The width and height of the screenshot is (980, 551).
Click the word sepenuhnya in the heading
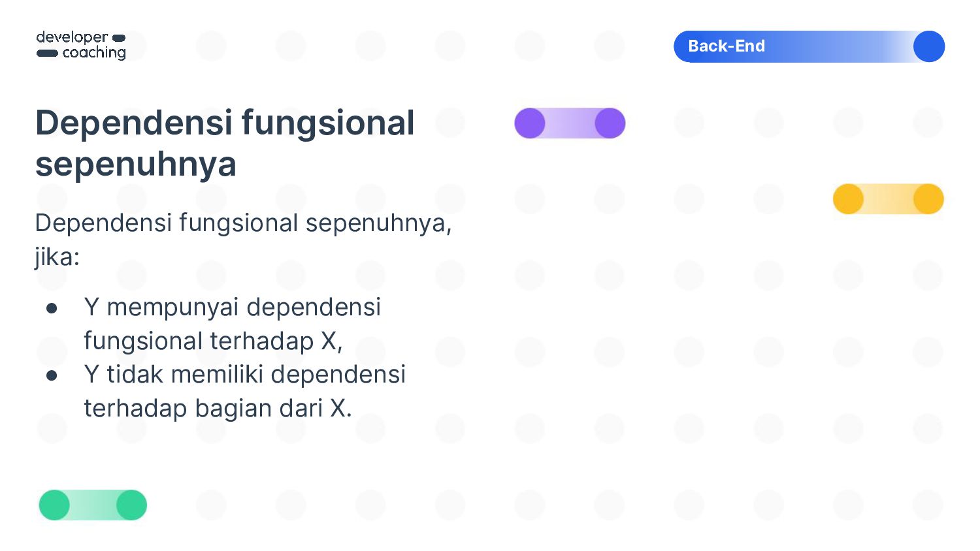coord(136,164)
